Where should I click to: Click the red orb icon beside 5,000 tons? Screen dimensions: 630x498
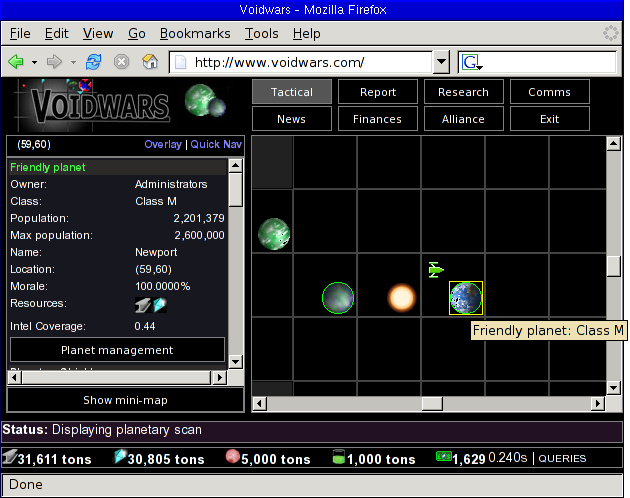pyautogui.click(x=233, y=457)
